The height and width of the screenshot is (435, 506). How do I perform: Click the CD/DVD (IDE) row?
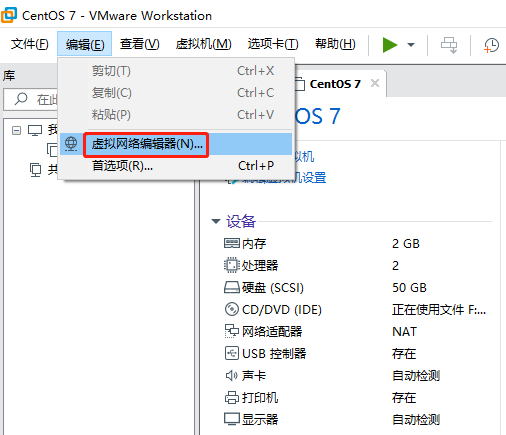pyautogui.click(x=355, y=310)
